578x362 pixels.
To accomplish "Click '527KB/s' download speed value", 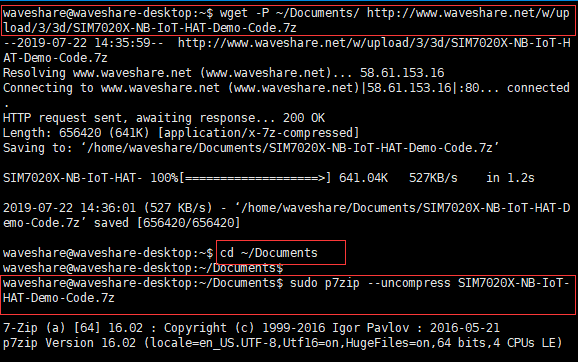I will click(x=433, y=178).
